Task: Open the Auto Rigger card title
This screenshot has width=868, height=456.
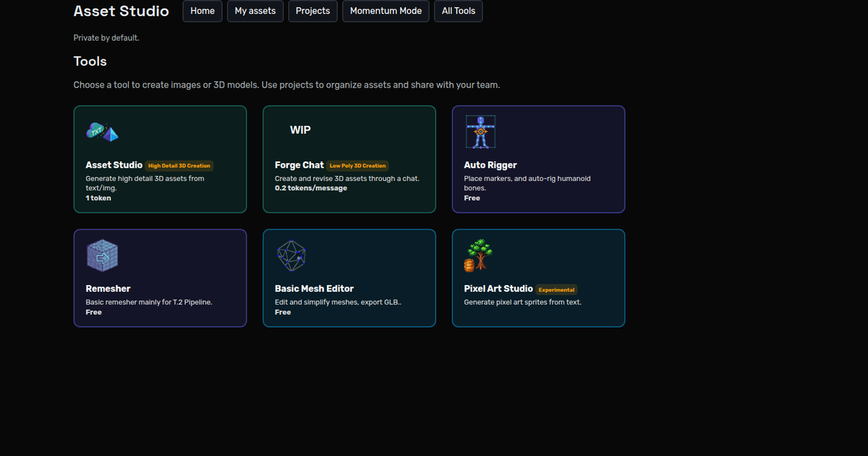Action: click(x=490, y=165)
